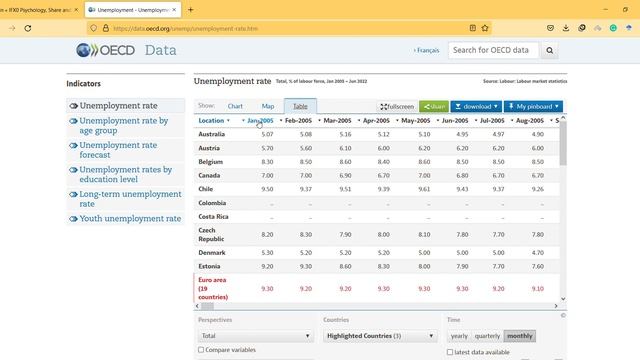Click the green extension icon in browser toolbar
The width and height of the screenshot is (640, 360).
(x=613, y=28)
